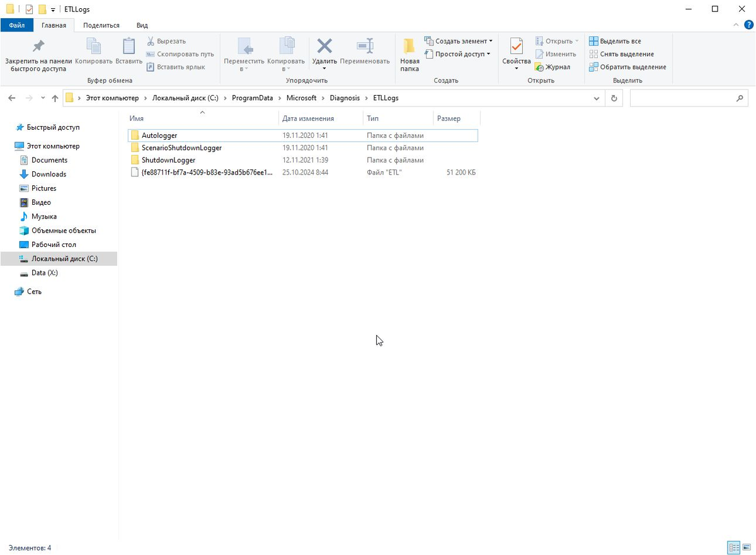Click properties icon in title bar

29,9
